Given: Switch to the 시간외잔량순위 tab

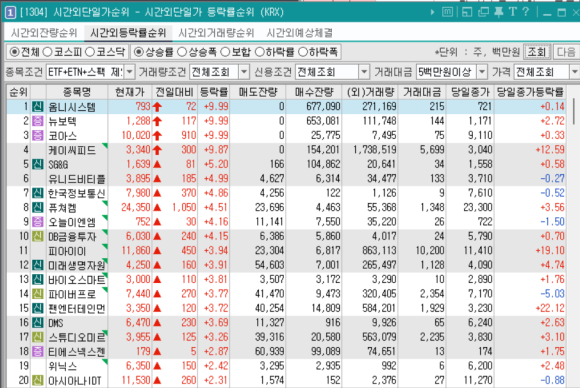Looking at the screenshot, I should point(44,33).
